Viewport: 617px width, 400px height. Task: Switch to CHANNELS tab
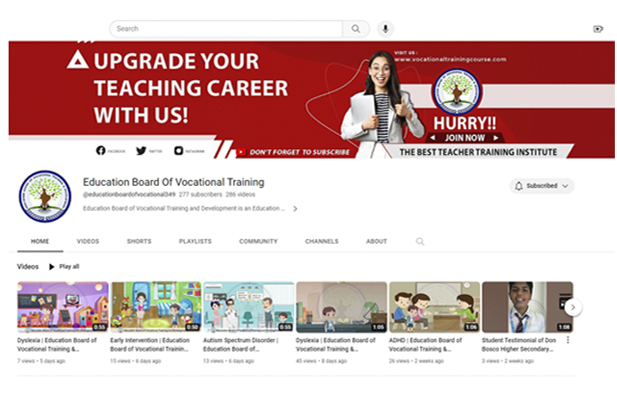(321, 241)
